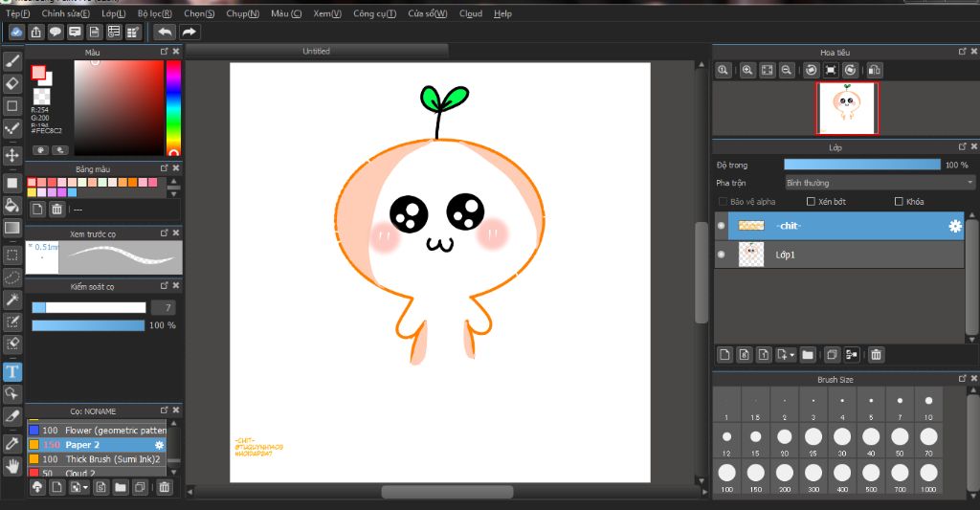Choose brush size 100 preset
980x510 pixels.
coord(727,477)
